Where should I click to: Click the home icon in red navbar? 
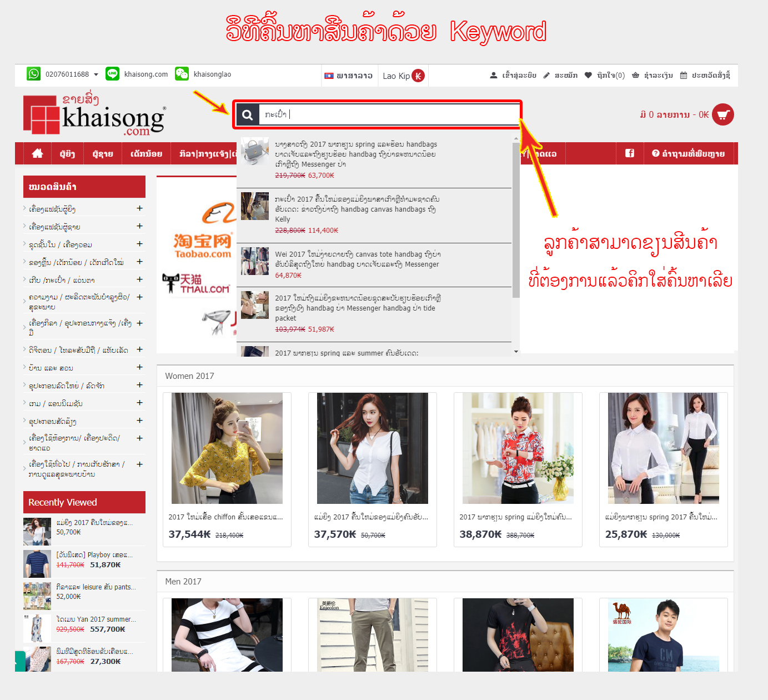[37, 153]
